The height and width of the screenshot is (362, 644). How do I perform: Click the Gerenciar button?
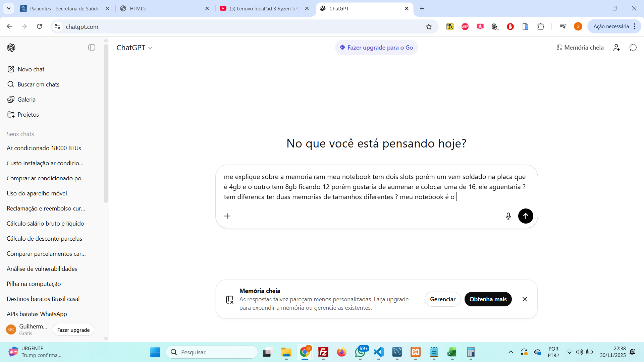point(442,299)
